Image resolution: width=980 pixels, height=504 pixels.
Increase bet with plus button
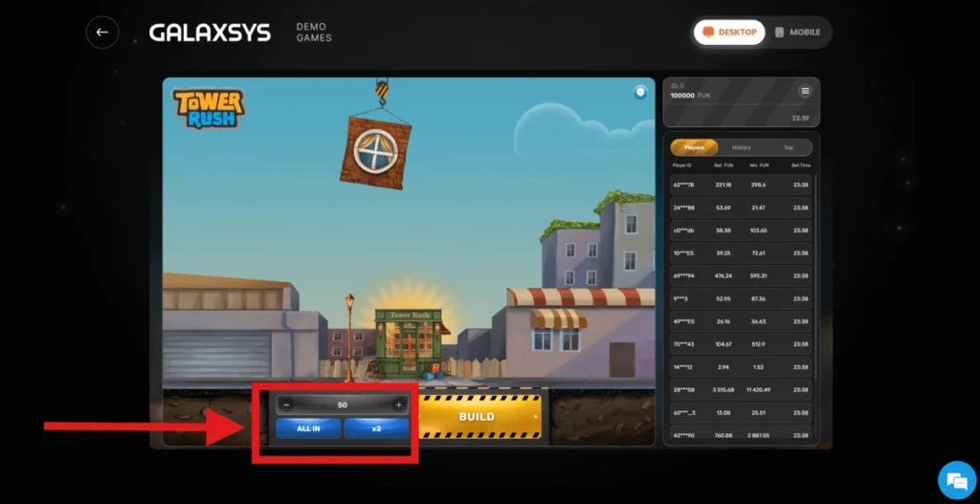(398, 405)
